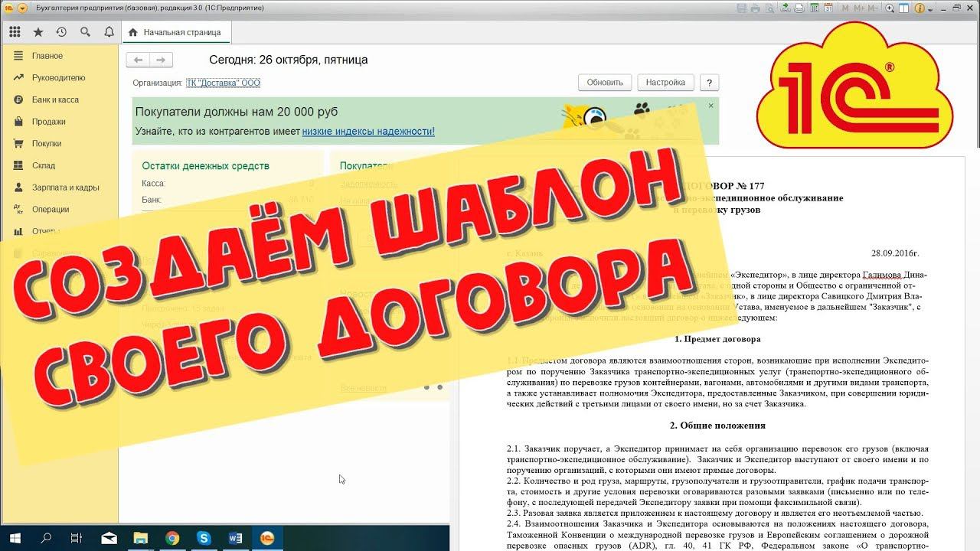
Task: Open History clock icon
Action: click(61, 32)
